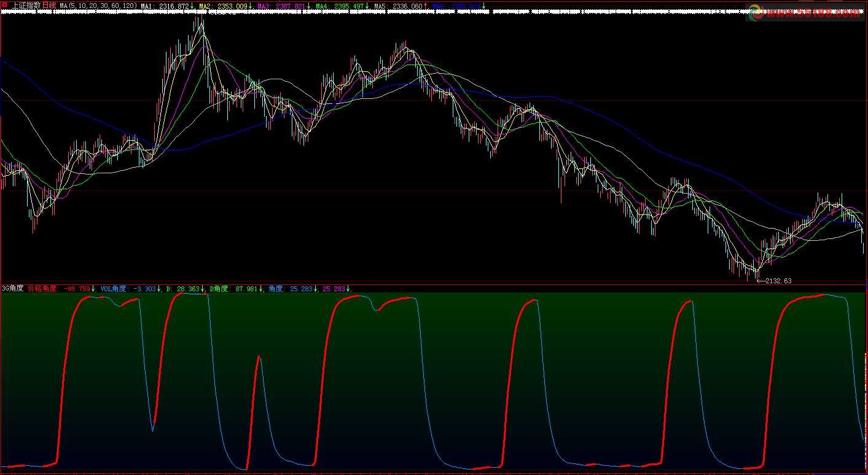Click the 上证指数 chart title
Screen dimensions: 868x475
point(26,6)
